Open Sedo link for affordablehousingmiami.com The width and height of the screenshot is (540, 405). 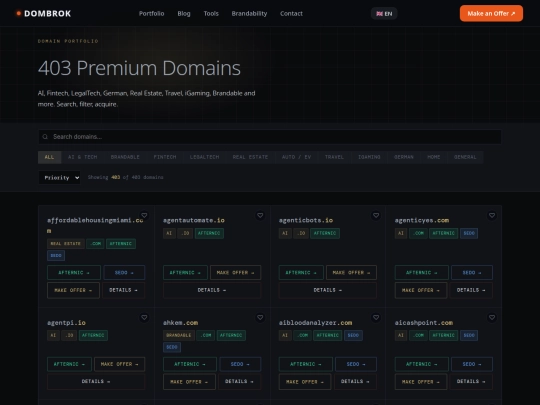(124, 272)
